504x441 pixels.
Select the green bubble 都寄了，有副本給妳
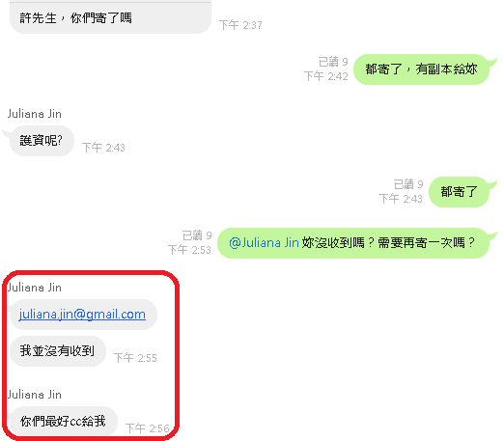(421, 69)
